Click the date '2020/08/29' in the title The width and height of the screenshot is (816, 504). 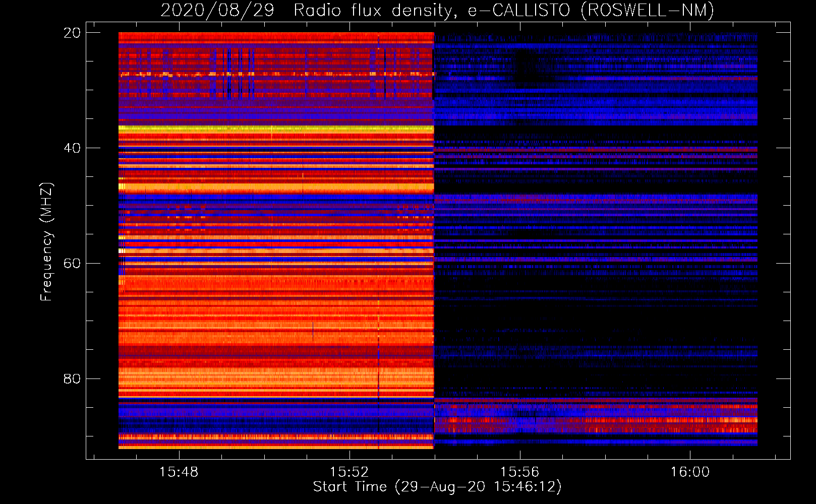coord(217,10)
